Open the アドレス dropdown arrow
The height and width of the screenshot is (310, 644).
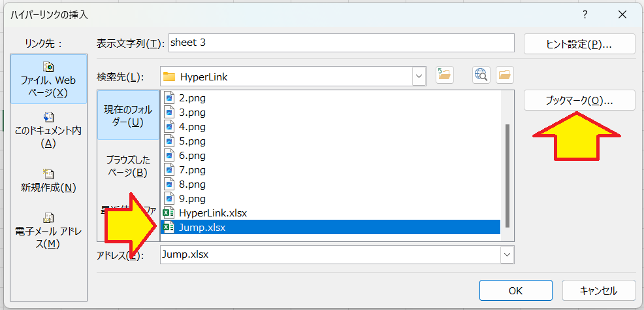(x=506, y=254)
